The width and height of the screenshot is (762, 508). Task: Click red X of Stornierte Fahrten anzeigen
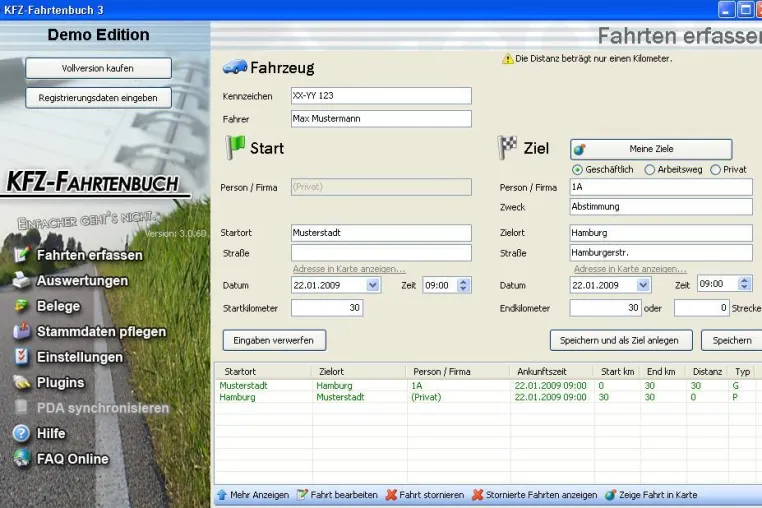[478, 495]
